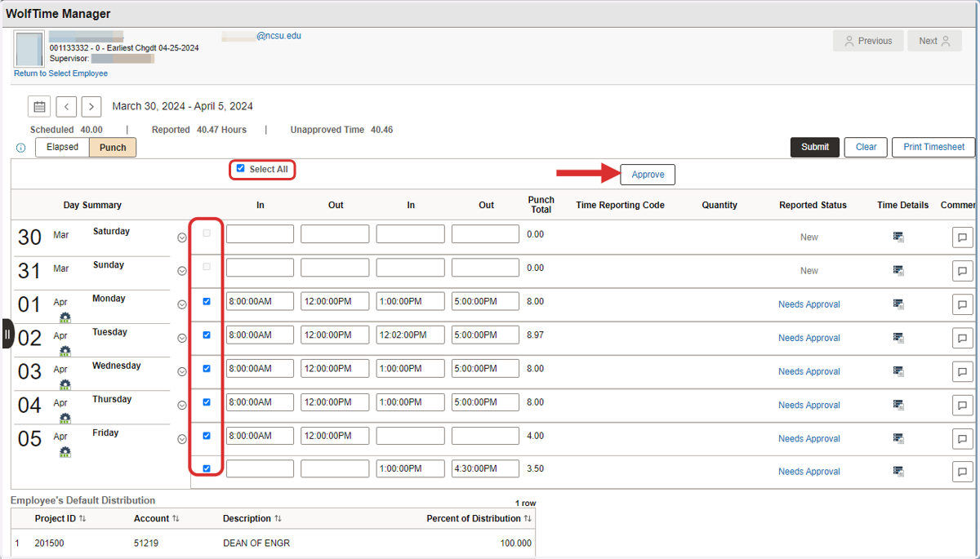
Task: Toggle the Select All checkbox
Action: pos(240,168)
